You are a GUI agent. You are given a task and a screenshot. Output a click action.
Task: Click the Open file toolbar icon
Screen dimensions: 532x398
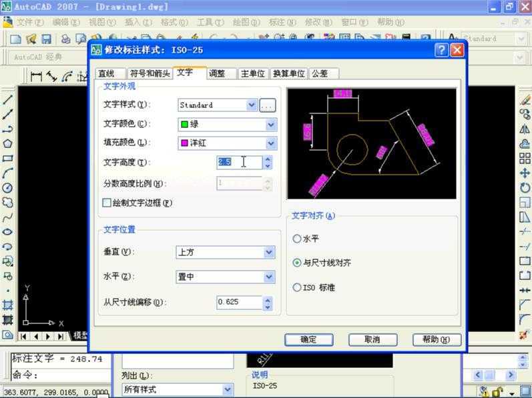31,39
